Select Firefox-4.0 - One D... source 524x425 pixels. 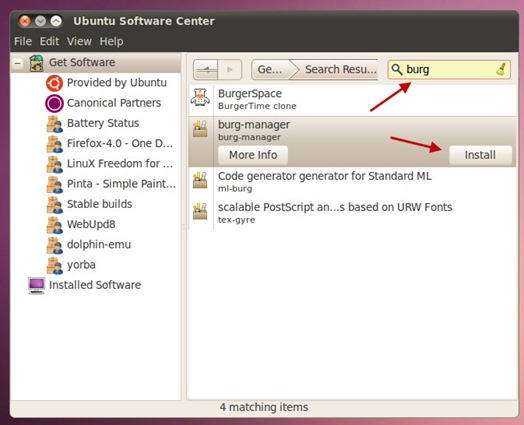120,143
